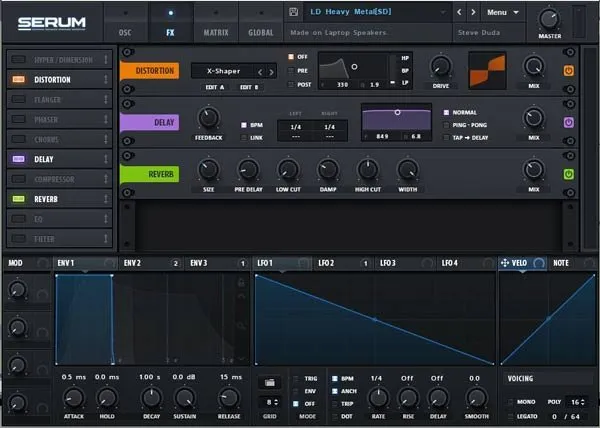This screenshot has height=428, width=600.
Task: Toggle the Reverb power button
Action: tap(569, 174)
